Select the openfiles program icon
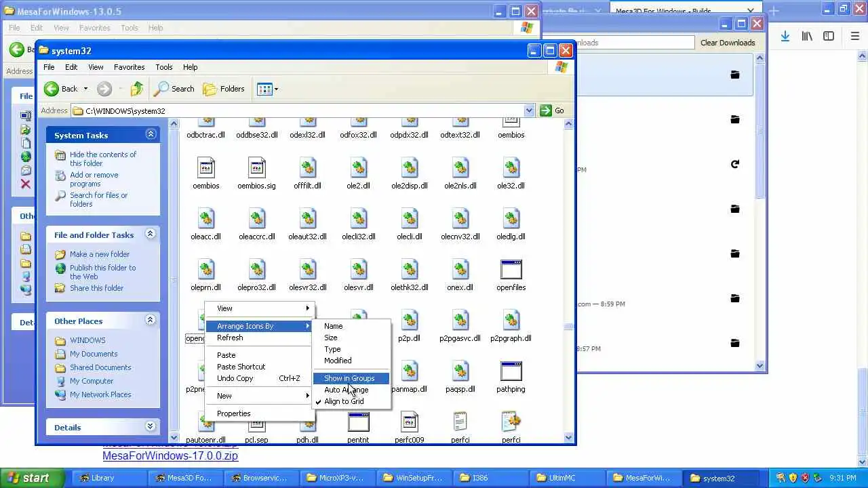 (x=511, y=269)
